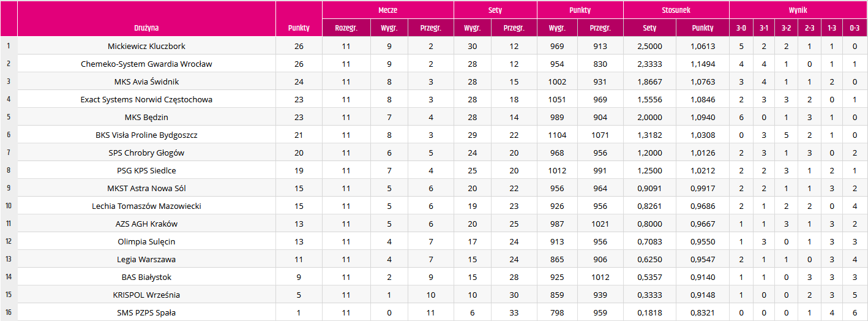
Task: Click Lechia Tomaszów Mazowiecki
Action: (146, 206)
